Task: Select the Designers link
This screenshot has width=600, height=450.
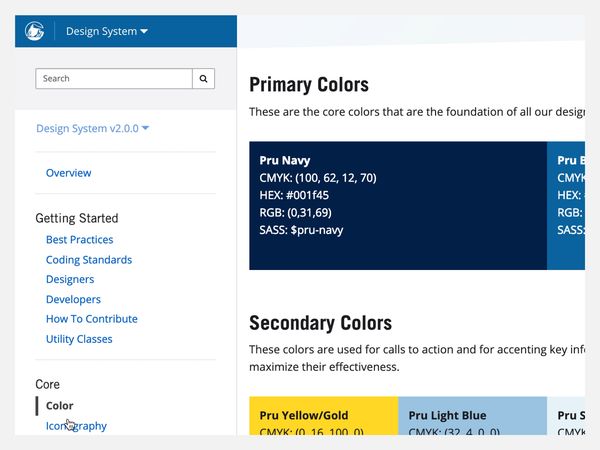Action: coord(70,279)
